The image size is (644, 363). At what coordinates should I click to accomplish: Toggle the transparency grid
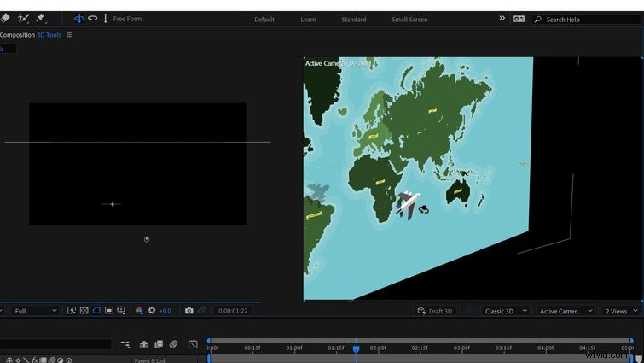tap(84, 310)
